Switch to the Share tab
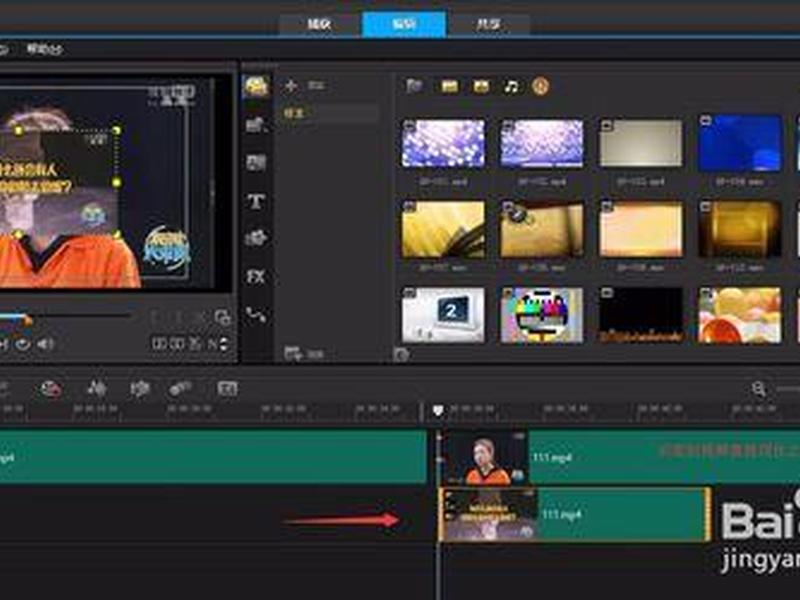The height and width of the screenshot is (600, 800). (x=488, y=24)
